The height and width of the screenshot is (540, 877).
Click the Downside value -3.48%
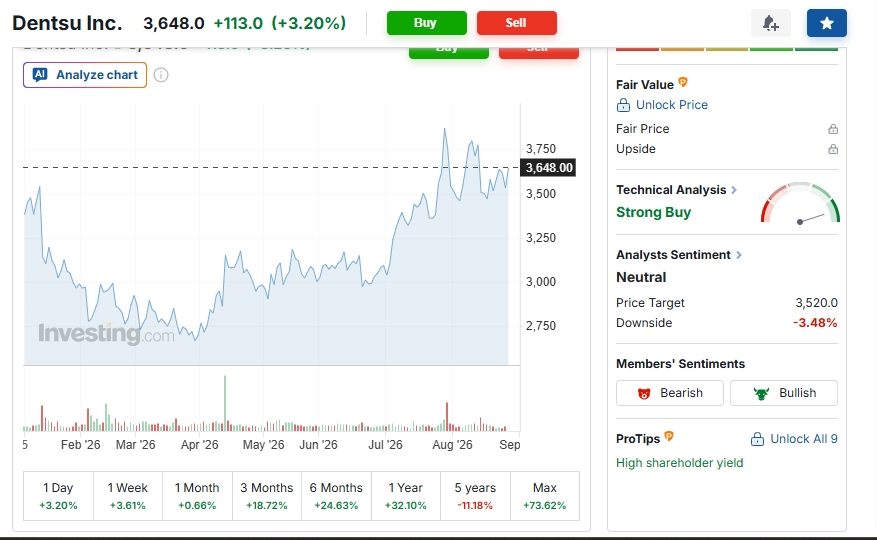point(815,323)
